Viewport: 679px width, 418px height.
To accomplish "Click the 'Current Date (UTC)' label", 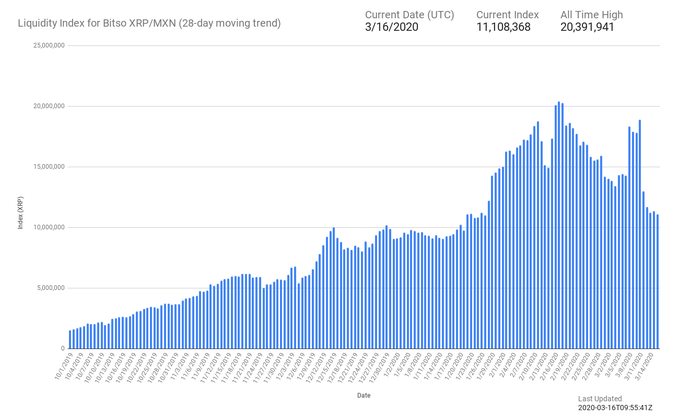I will (x=409, y=15).
